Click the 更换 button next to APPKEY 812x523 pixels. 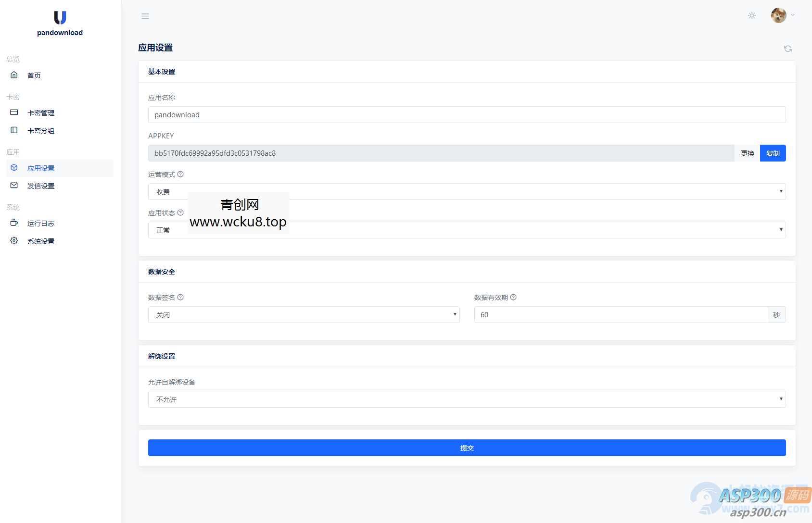pyautogui.click(x=747, y=153)
